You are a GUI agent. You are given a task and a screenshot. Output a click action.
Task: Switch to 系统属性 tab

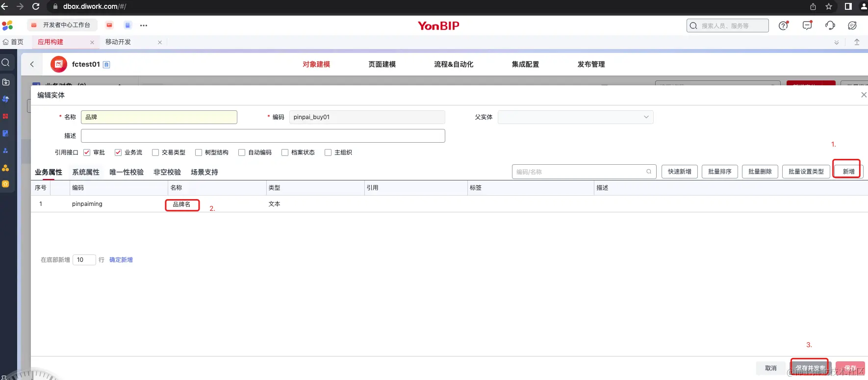click(x=86, y=172)
